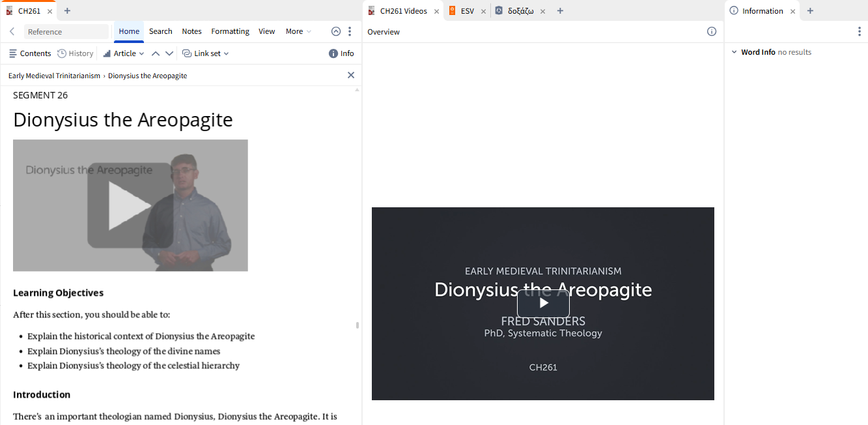Image resolution: width=868 pixels, height=425 pixels.
Task: Click the Reference input box
Action: click(x=66, y=31)
